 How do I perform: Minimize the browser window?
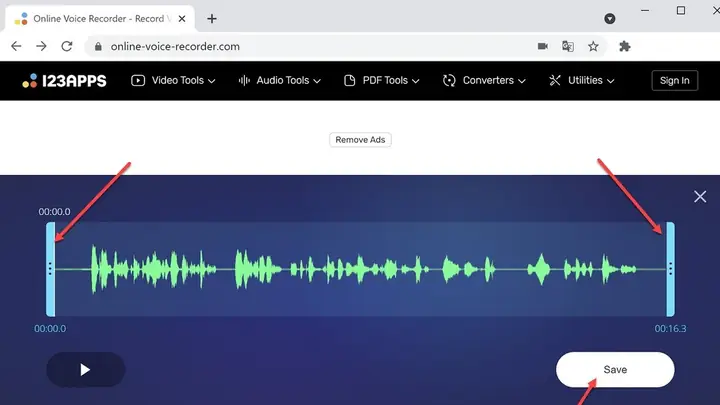645,10
